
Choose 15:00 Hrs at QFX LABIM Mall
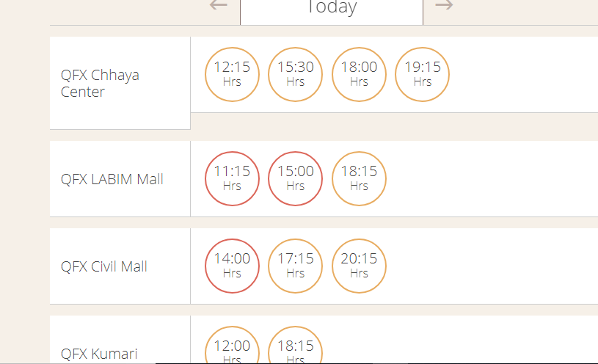pyautogui.click(x=295, y=178)
